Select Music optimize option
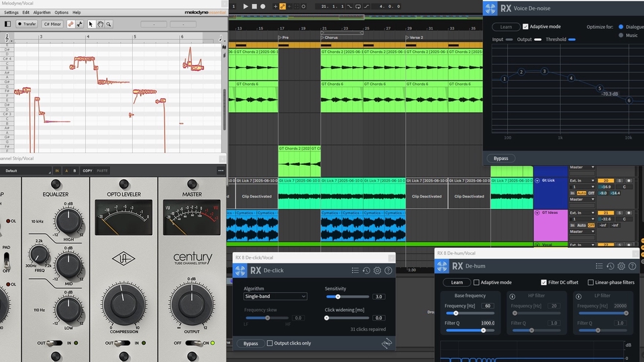Screen dimensions: 644x362 click(621, 35)
